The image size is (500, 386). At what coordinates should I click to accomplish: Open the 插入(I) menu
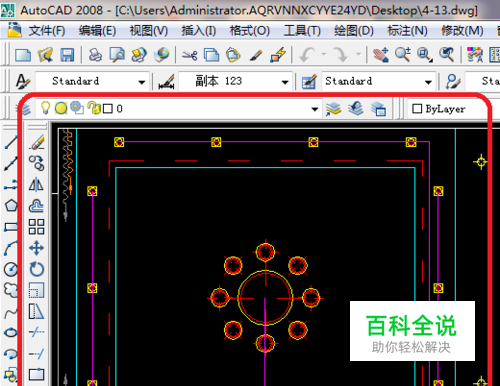[x=199, y=31]
